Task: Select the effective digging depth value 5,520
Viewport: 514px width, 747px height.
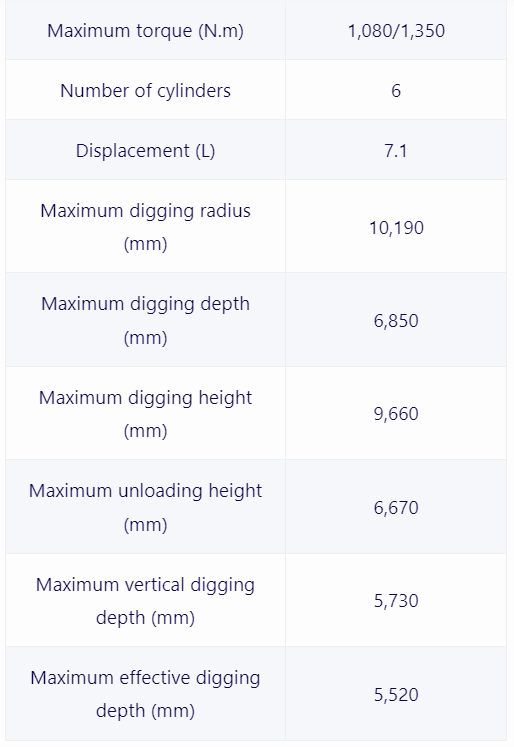Action: (x=396, y=695)
